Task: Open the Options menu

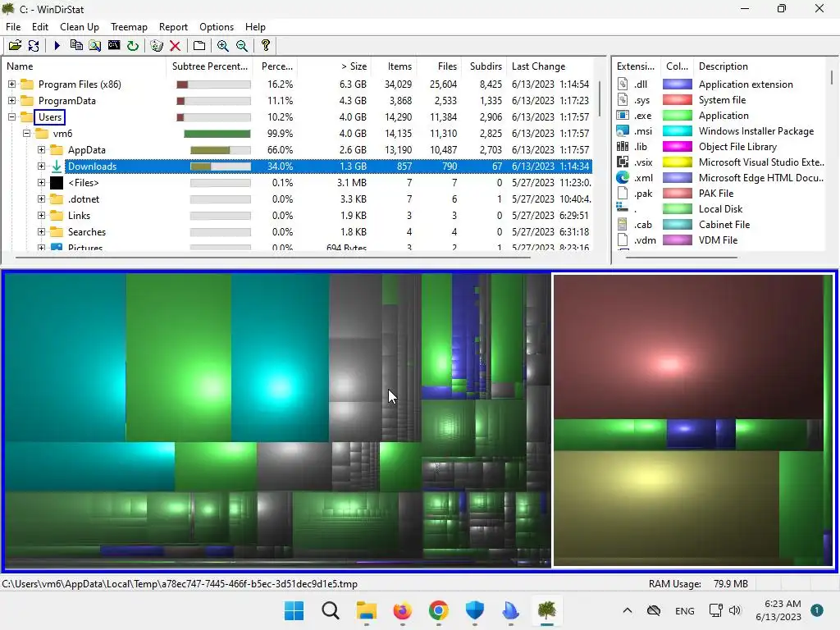Action: click(x=217, y=27)
